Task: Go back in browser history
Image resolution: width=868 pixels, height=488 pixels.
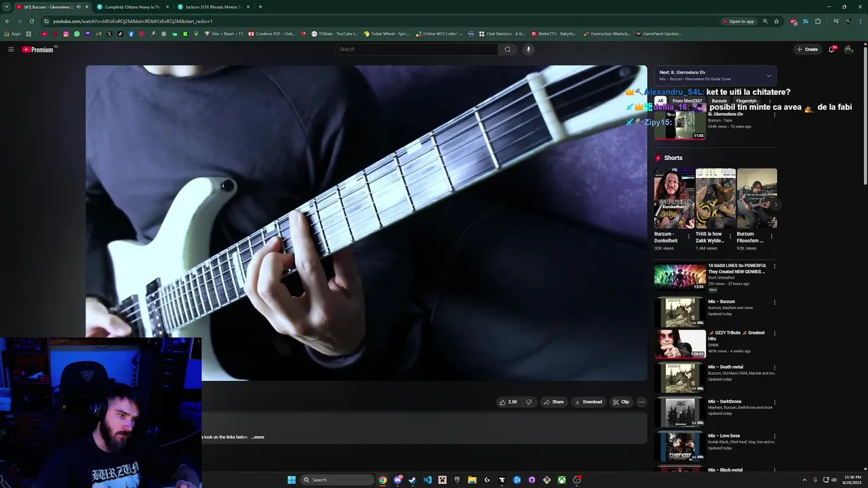Action: click(7, 21)
